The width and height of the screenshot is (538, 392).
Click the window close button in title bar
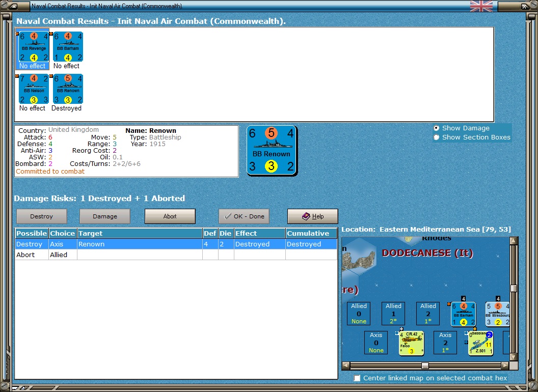coord(525,6)
